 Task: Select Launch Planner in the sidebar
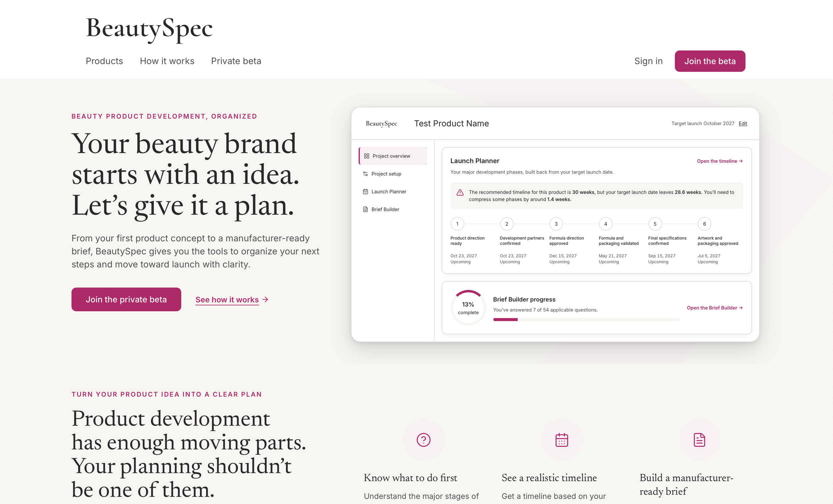(x=393, y=191)
